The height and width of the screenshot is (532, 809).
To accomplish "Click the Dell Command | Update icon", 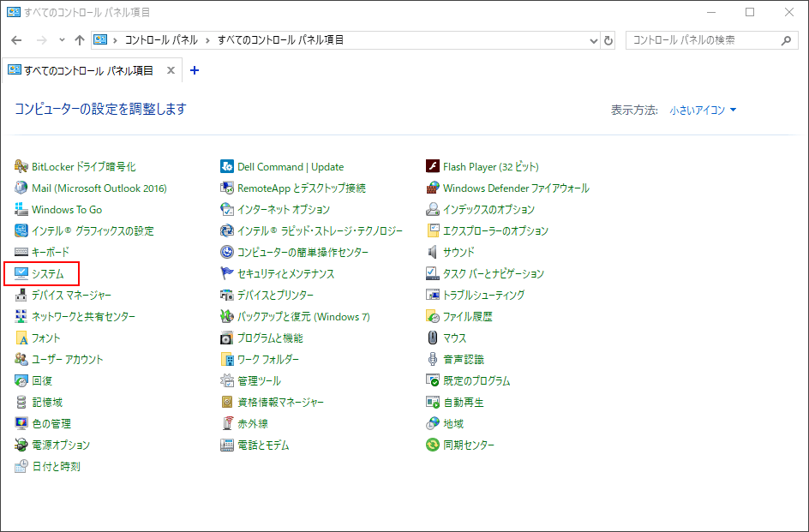I will click(227, 167).
